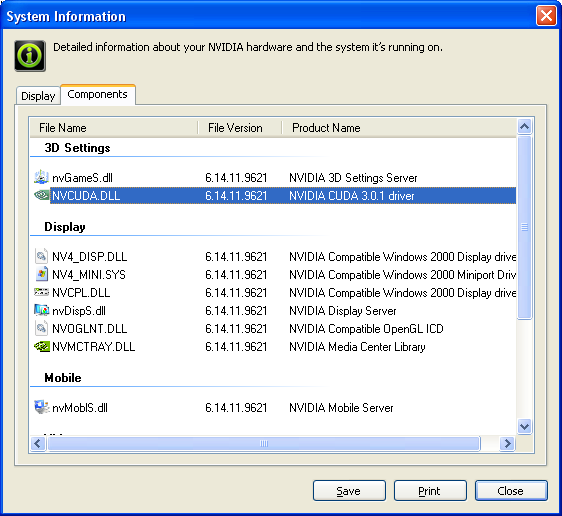
Task: Click the Display group header in list
Action: click(x=65, y=227)
